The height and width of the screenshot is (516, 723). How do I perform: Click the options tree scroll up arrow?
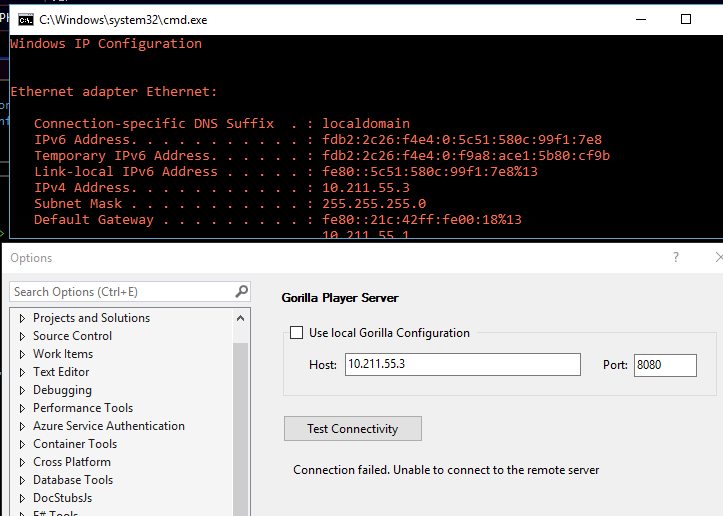click(240, 318)
